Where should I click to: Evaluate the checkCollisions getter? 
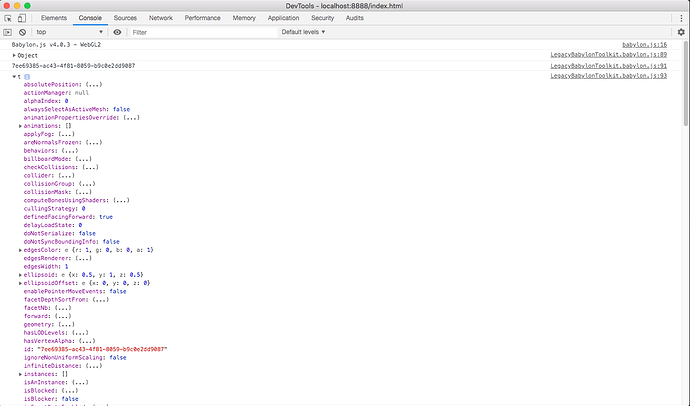click(90, 168)
